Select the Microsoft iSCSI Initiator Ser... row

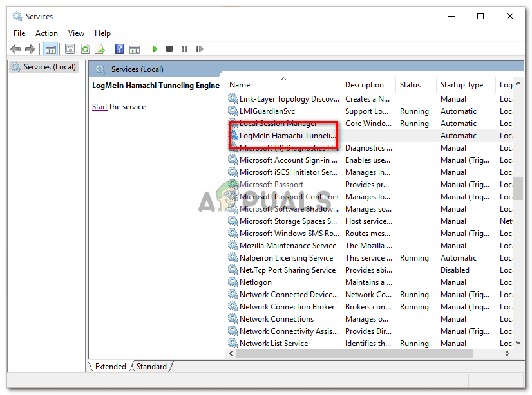[x=370, y=172]
